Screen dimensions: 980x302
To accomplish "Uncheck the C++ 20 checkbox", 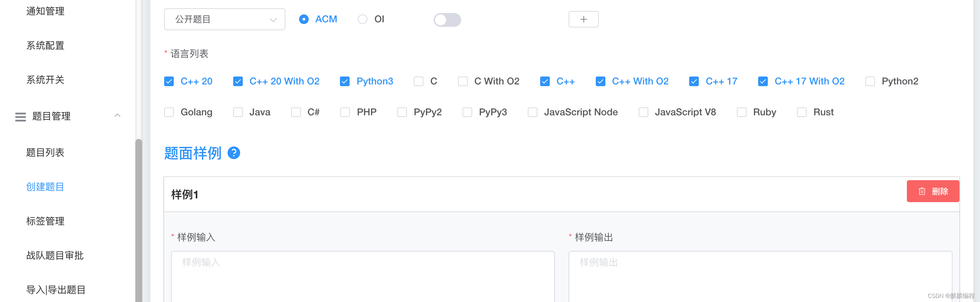I will pos(169,81).
